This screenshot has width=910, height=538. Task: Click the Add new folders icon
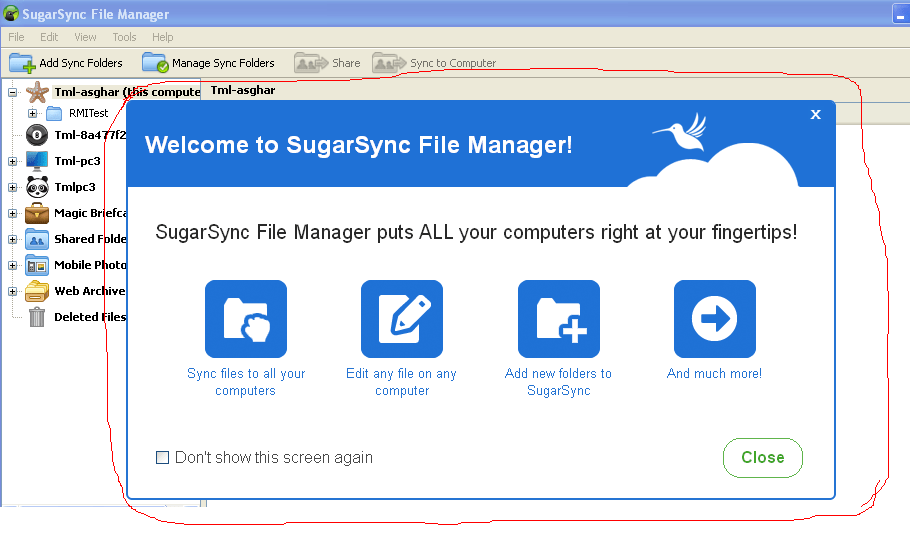tap(559, 319)
